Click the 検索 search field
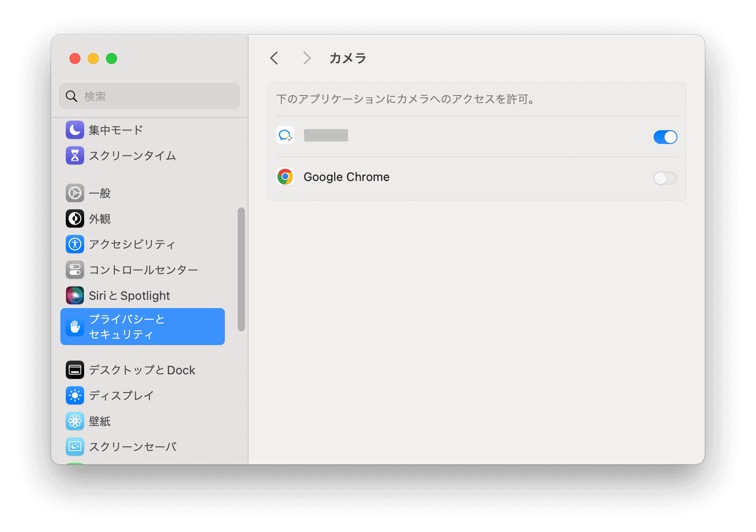756x532 pixels. coord(149,96)
